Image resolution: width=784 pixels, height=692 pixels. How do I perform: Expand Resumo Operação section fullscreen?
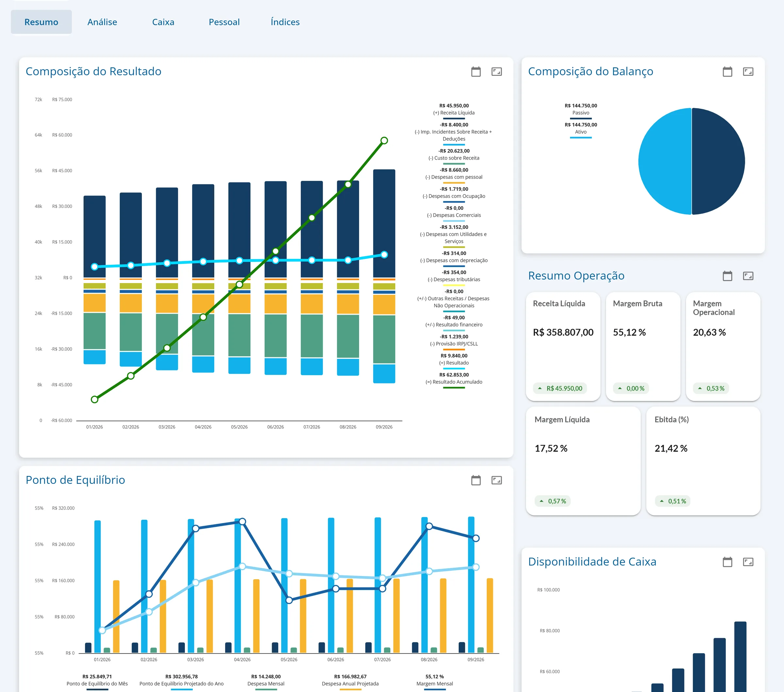coord(748,276)
